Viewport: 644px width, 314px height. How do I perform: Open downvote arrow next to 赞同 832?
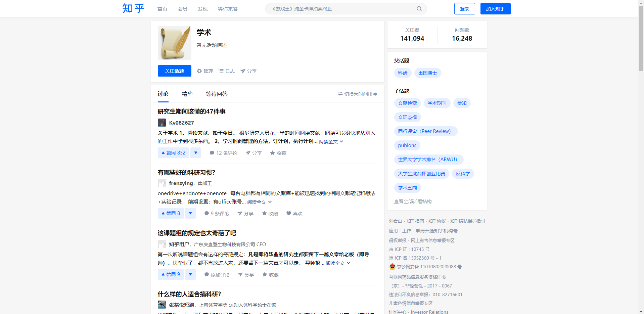pos(195,152)
